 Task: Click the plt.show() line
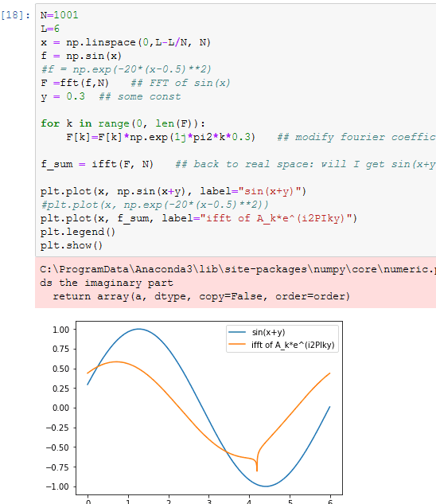[x=72, y=245]
